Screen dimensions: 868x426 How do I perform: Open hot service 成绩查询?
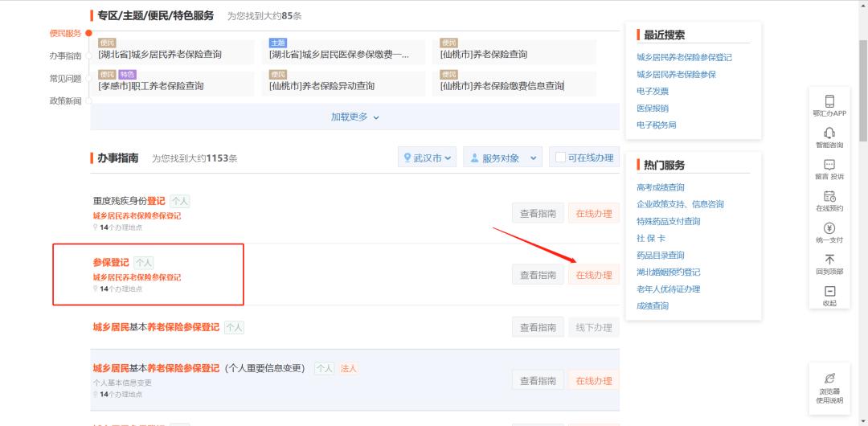(653, 305)
